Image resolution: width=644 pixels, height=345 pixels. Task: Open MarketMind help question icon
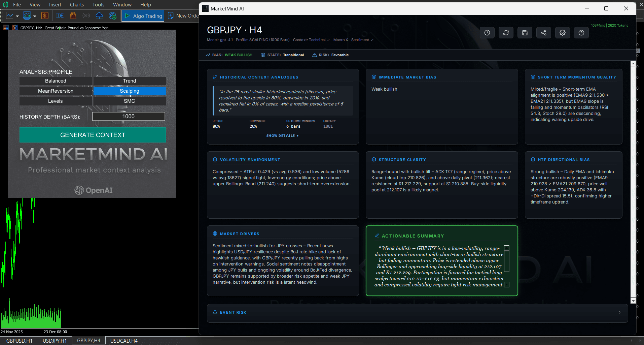[x=581, y=33]
